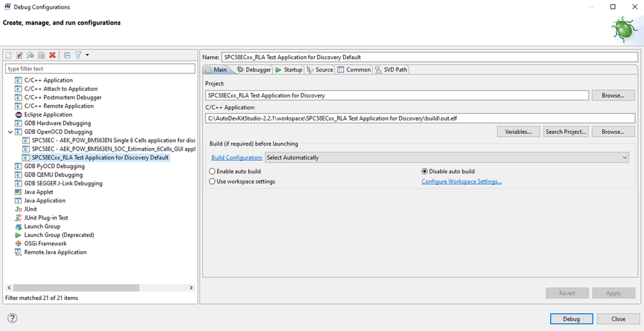Click the funnel filter icon

pyautogui.click(x=78, y=55)
